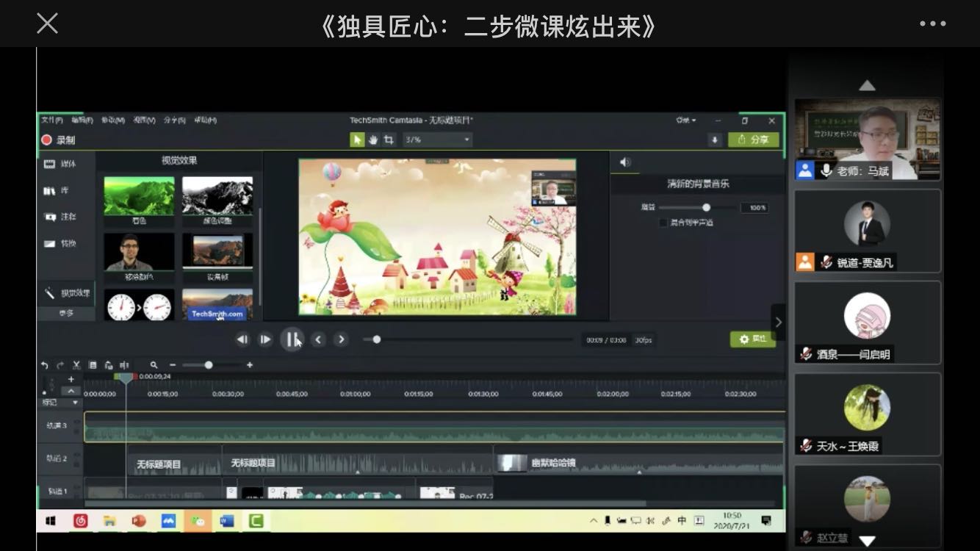Open the 视觉效果 visual effects tab

[67, 293]
